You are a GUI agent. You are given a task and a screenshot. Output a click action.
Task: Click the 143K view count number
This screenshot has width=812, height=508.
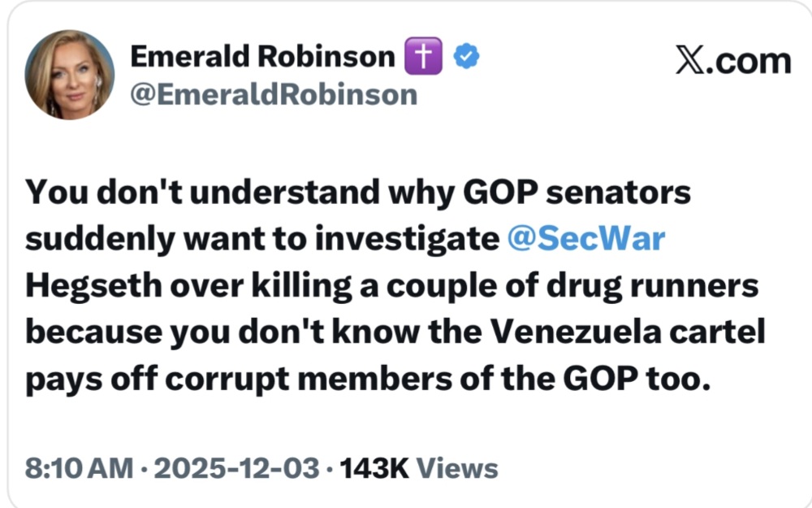tap(374, 469)
